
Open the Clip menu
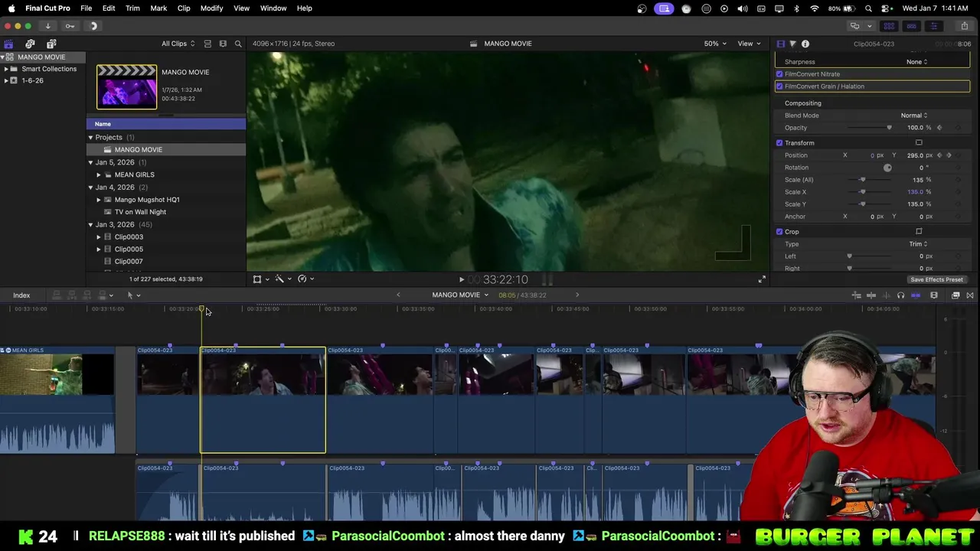[x=184, y=8]
